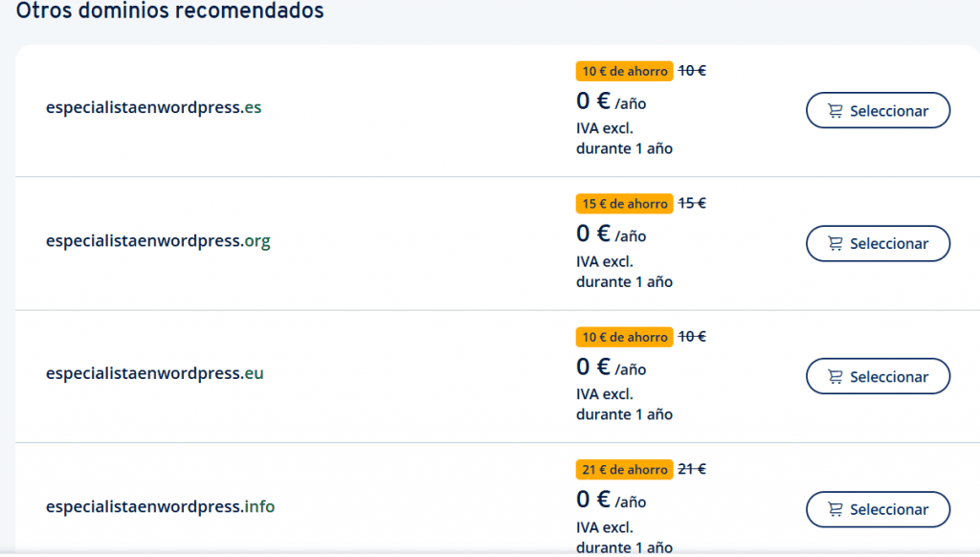The height and width of the screenshot is (557, 980).
Task: Click the 21 € de ahorro badge
Action: coord(624,470)
